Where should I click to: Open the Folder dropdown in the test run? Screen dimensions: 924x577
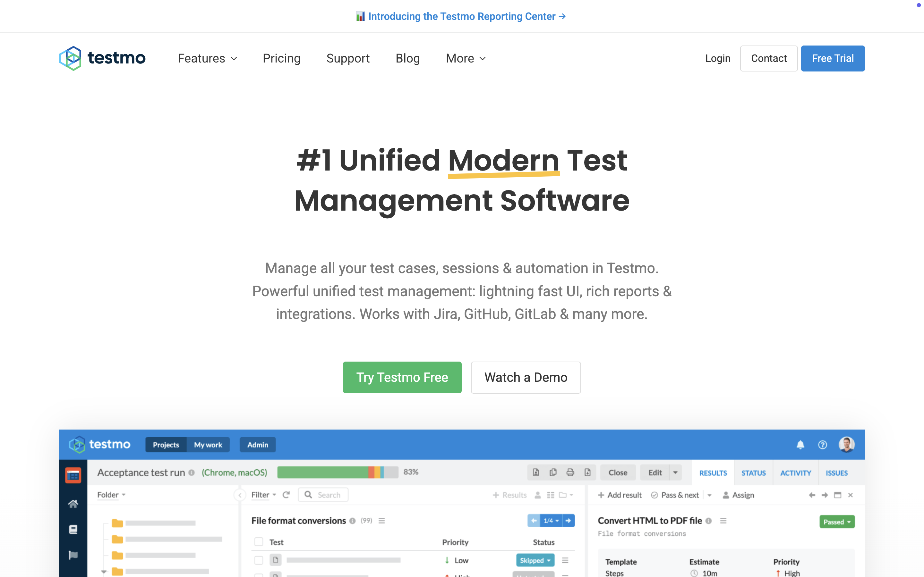coord(111,495)
